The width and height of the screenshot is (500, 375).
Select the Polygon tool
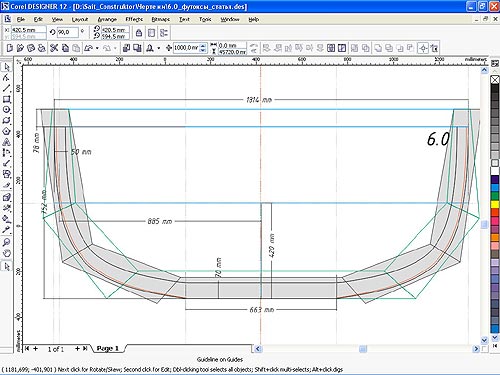7,131
